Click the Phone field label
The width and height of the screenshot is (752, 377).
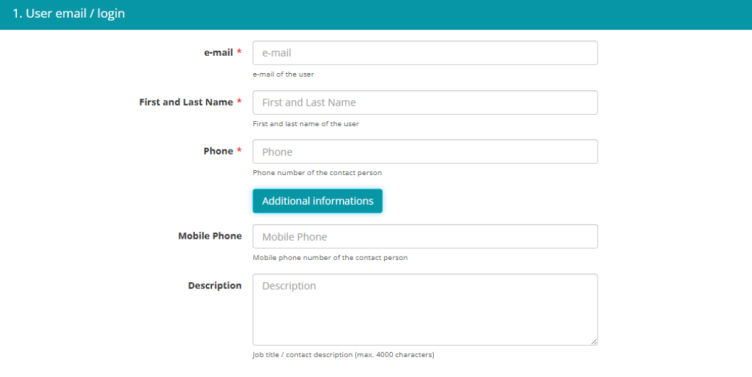[218, 151]
